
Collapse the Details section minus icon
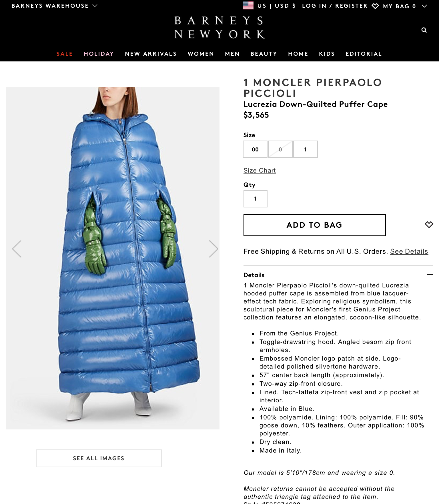click(430, 274)
